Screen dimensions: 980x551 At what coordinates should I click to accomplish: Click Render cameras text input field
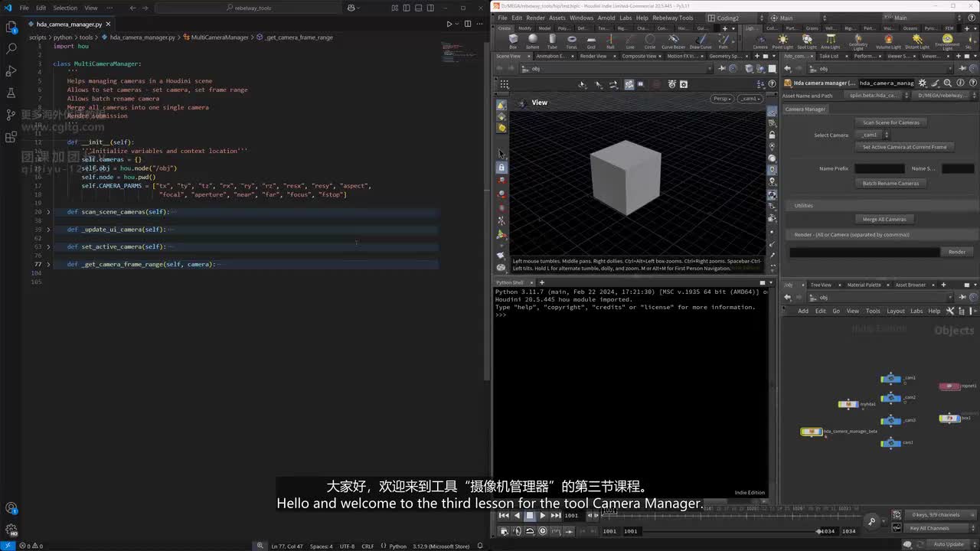pos(864,252)
